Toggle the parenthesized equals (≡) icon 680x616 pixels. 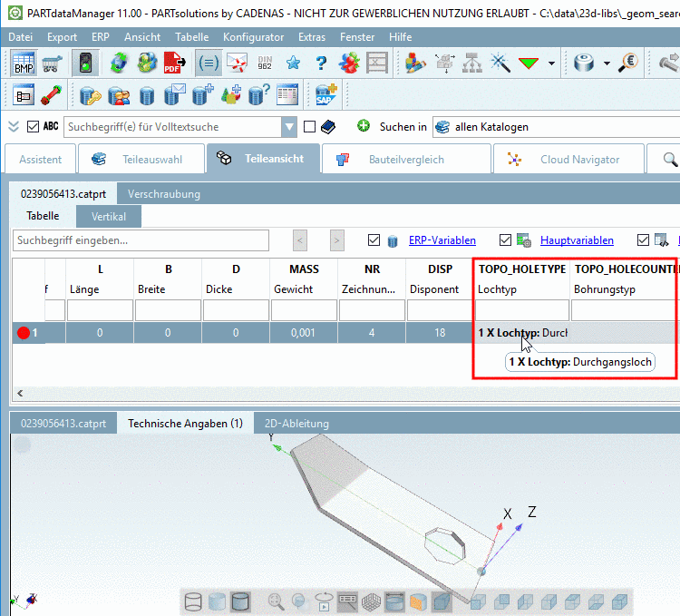point(209,64)
